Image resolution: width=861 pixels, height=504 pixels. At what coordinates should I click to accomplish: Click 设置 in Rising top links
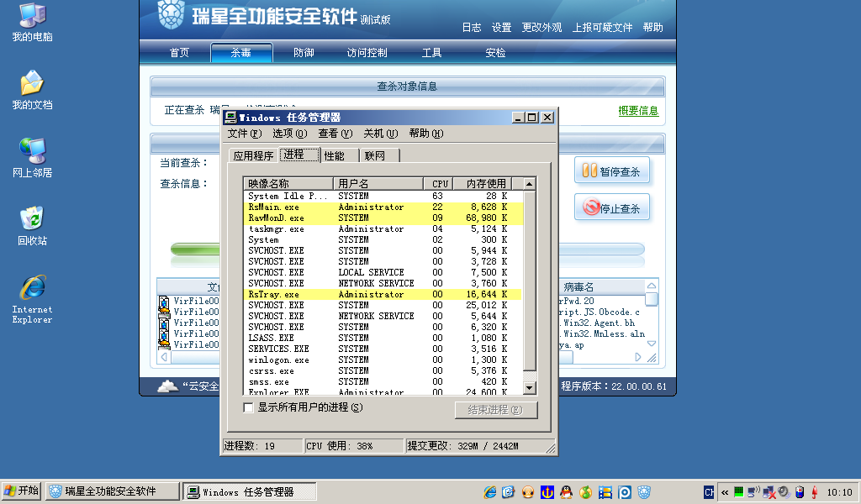pyautogui.click(x=501, y=28)
